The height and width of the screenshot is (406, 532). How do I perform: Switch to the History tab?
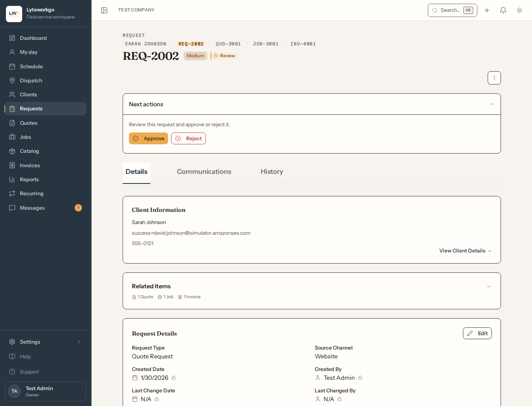272,172
